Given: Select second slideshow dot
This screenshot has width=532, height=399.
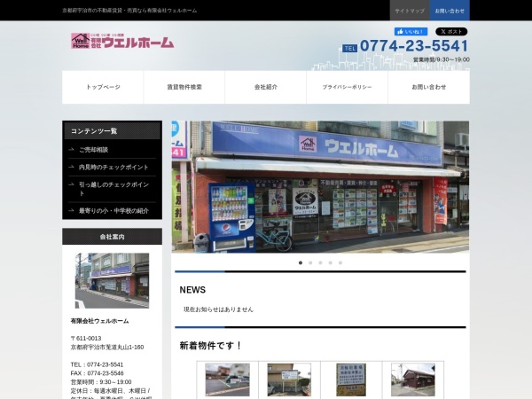Looking at the screenshot, I should click(x=310, y=262).
